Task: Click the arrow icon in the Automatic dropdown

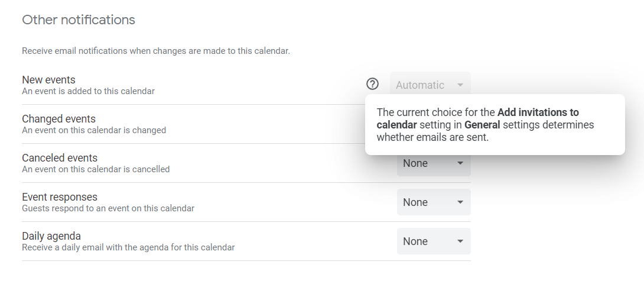Action: [460, 85]
